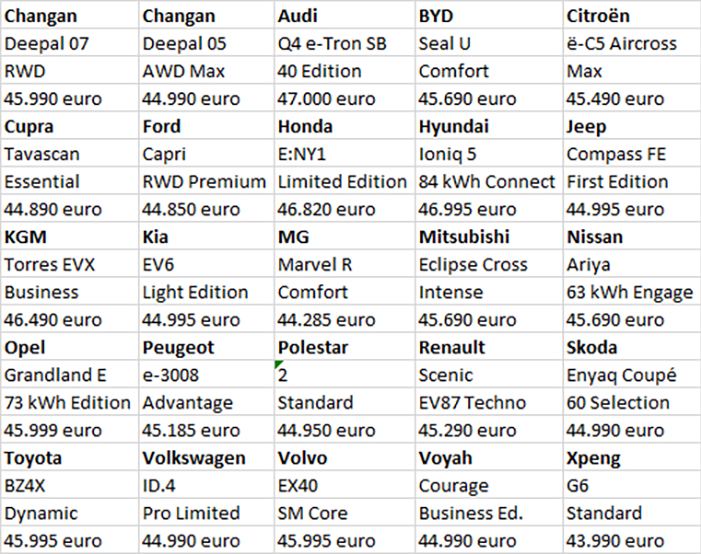Select the cell with 44.285 euro

coord(345,320)
